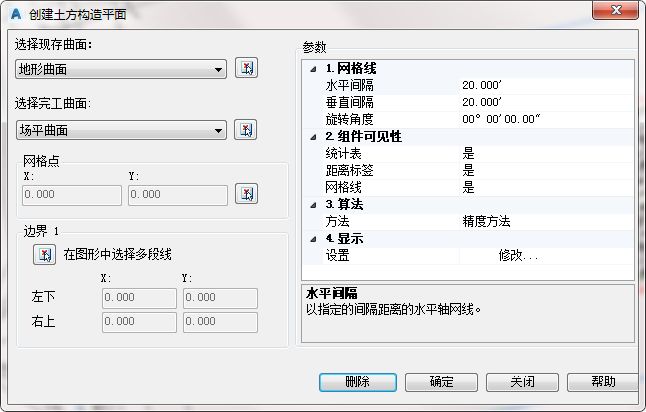This screenshot has width=646, height=412.
Task: Click the 网格点 X input field
Action: tap(72, 194)
